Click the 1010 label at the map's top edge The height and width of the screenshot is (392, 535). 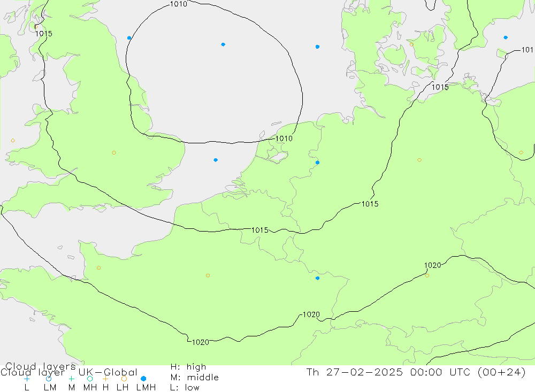point(179,4)
